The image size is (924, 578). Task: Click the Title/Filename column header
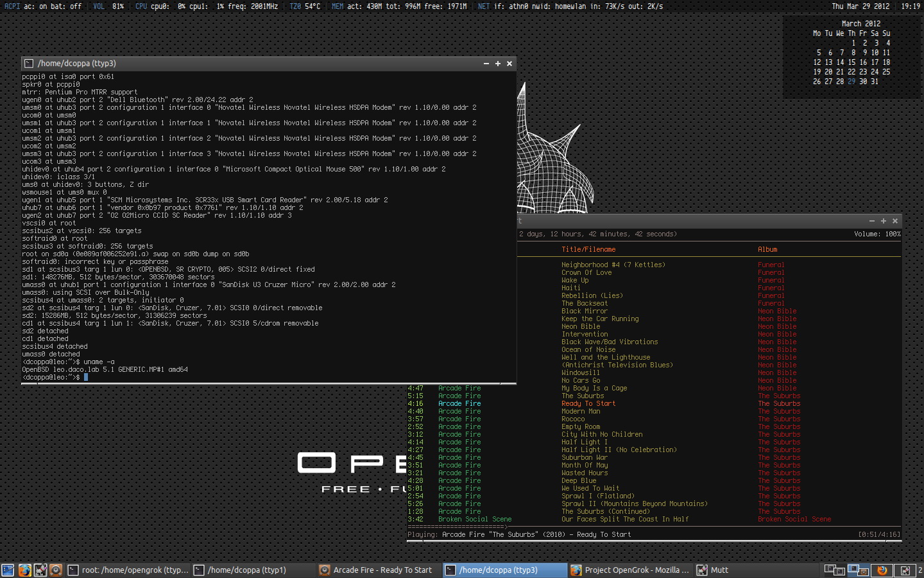coord(588,249)
